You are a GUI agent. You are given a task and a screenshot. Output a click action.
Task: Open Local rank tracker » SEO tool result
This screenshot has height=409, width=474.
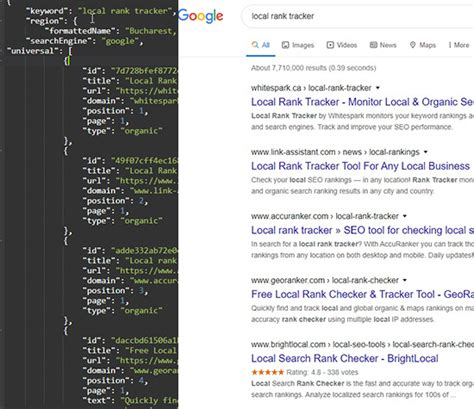click(362, 230)
